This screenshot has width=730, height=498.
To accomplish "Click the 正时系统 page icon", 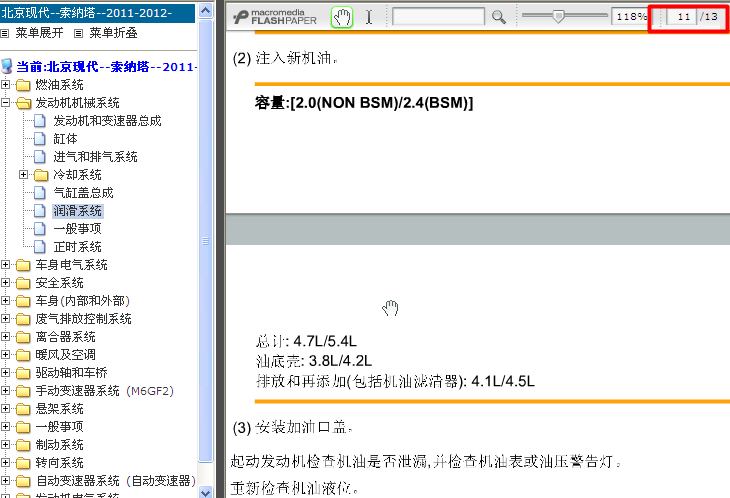I will pos(40,247).
